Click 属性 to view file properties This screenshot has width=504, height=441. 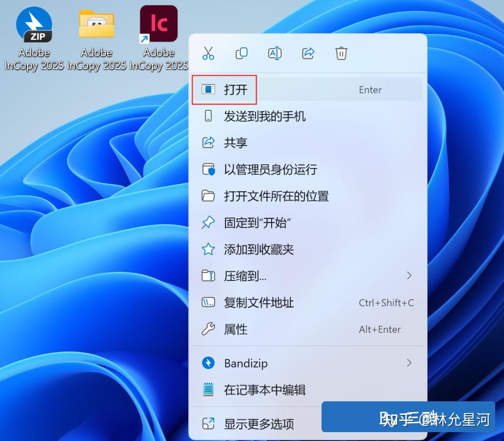[236, 329]
